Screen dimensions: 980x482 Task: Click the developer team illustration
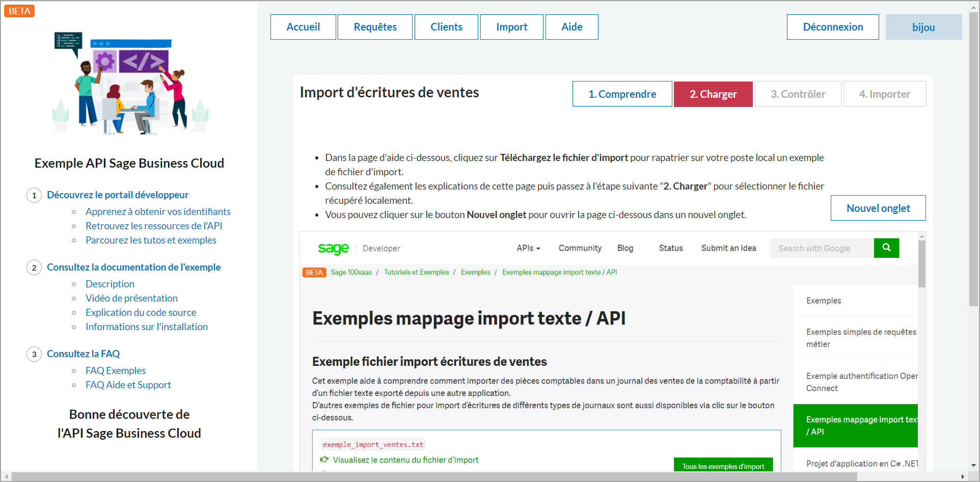click(x=130, y=84)
